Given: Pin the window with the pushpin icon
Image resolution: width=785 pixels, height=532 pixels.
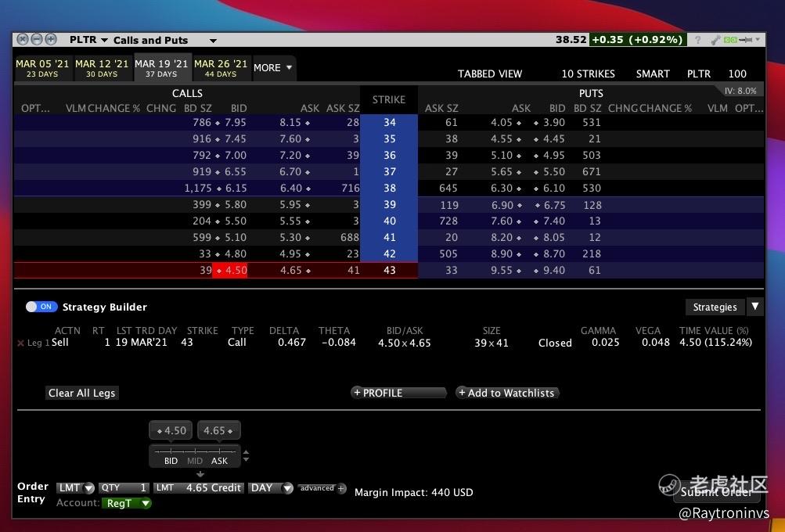Looking at the screenshot, I should (x=746, y=40).
